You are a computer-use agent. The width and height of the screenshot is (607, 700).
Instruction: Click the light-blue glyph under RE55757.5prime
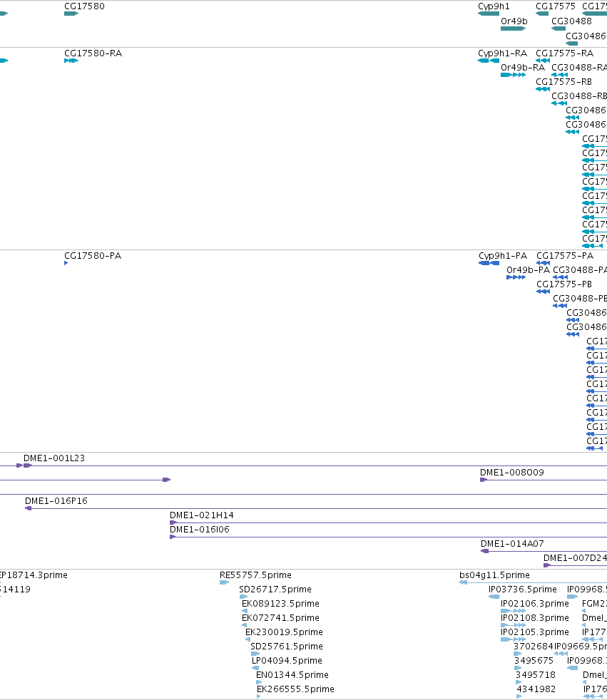(224, 582)
